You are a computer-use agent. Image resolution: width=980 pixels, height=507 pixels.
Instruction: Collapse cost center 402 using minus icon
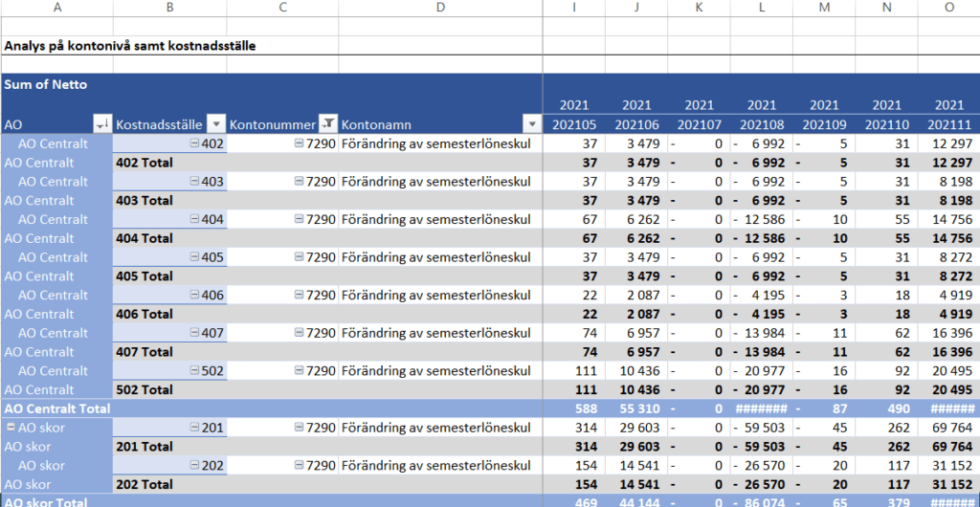(195, 143)
